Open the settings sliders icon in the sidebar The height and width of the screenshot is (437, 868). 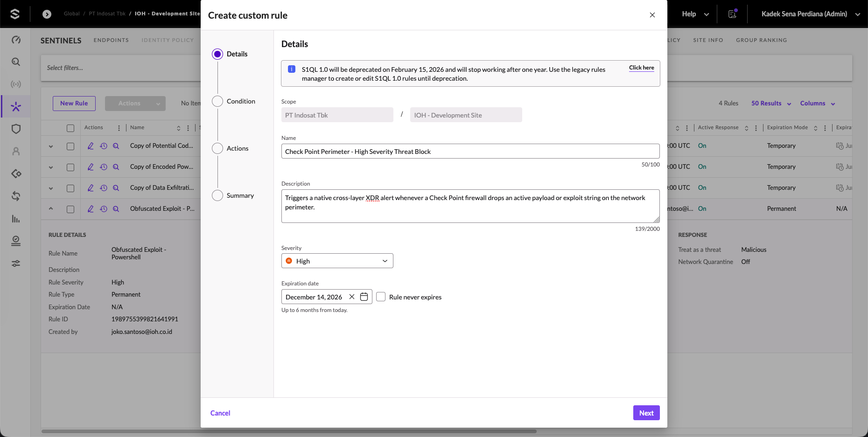pyautogui.click(x=16, y=264)
